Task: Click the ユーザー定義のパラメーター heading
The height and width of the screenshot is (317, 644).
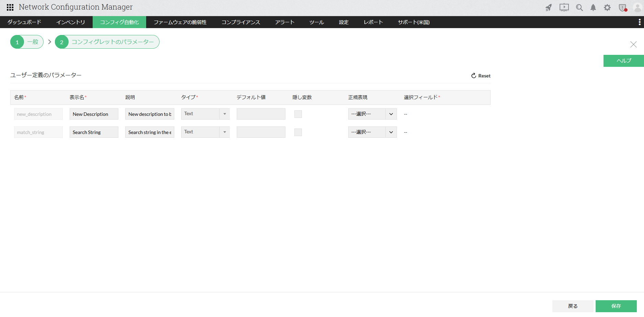Action: click(46, 75)
